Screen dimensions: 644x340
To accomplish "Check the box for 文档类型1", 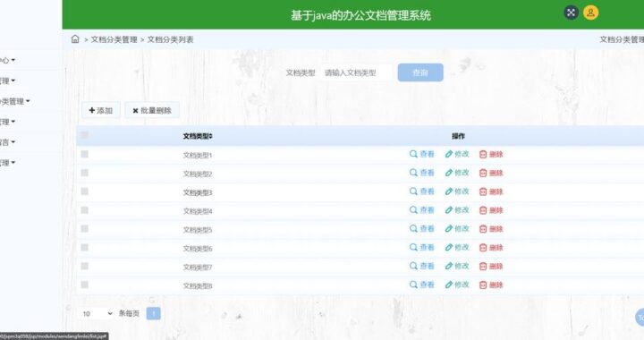I will point(85,154).
